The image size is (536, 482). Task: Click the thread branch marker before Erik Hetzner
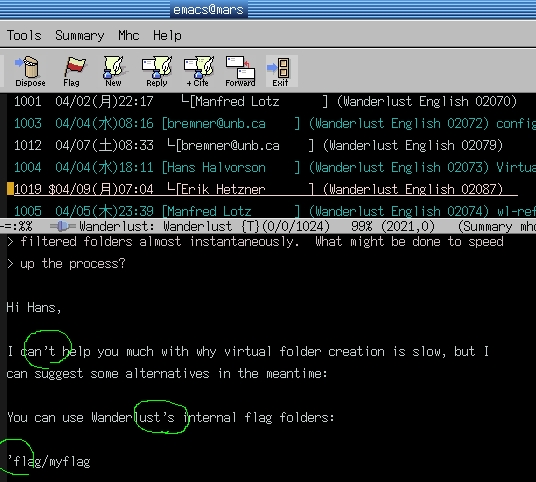(171, 187)
